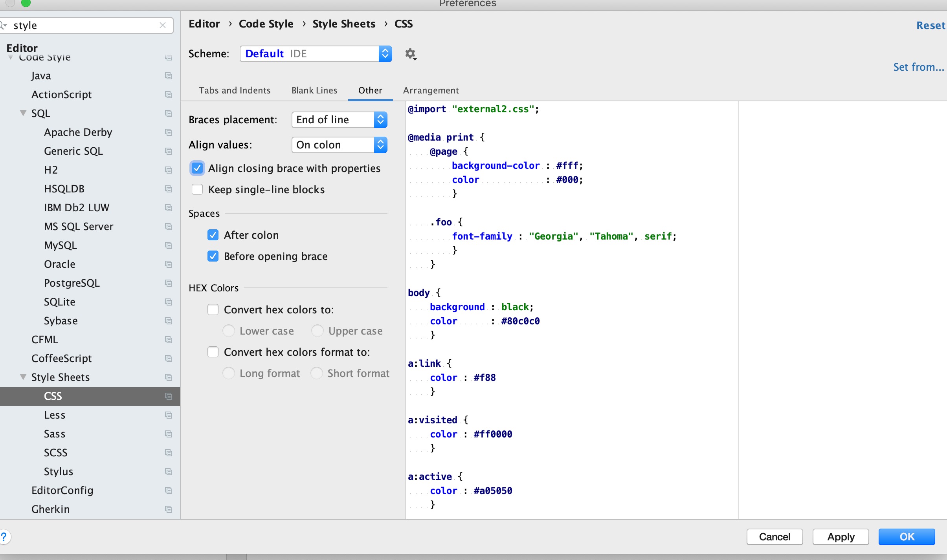Clear the search field with the X icon
Viewport: 947px width, 560px height.
coord(163,25)
